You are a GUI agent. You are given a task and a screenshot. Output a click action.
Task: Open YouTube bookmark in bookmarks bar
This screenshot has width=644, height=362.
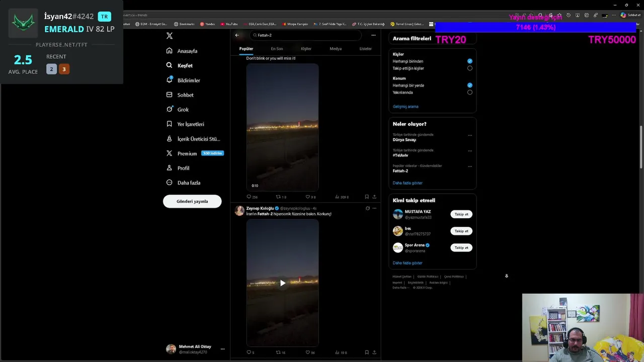229,24
